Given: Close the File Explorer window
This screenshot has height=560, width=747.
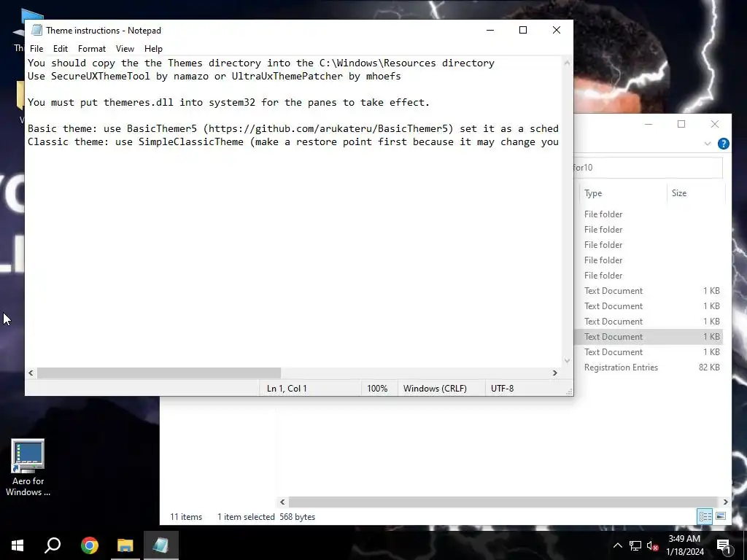Looking at the screenshot, I should click(x=715, y=124).
